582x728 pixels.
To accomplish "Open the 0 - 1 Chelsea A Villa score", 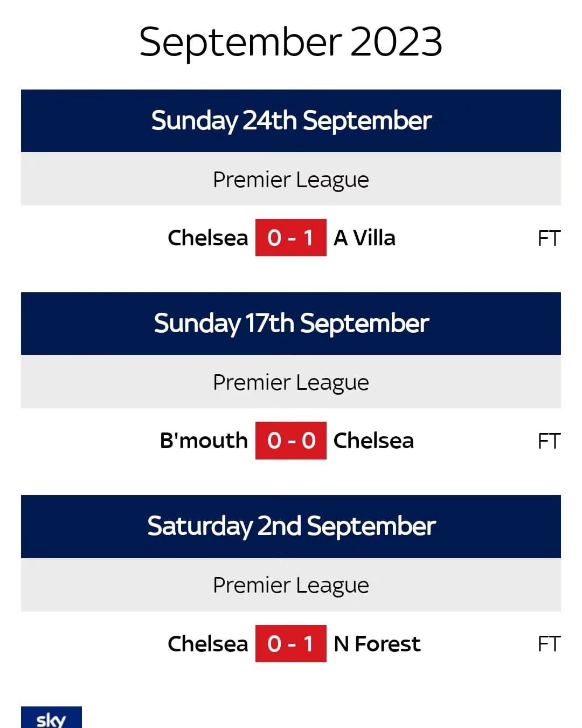I will click(x=291, y=238).
